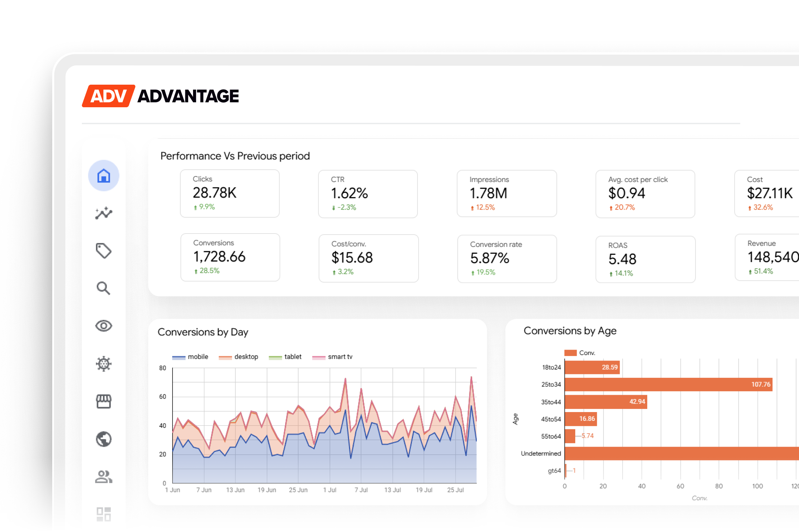799x532 pixels.
Task: Toggle the tablet series in legend
Action: point(286,357)
